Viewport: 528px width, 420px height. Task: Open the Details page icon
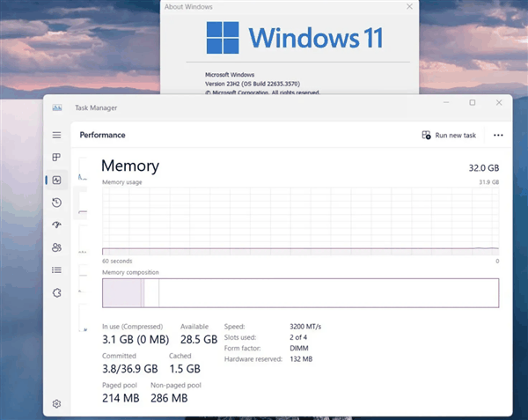[x=56, y=270]
